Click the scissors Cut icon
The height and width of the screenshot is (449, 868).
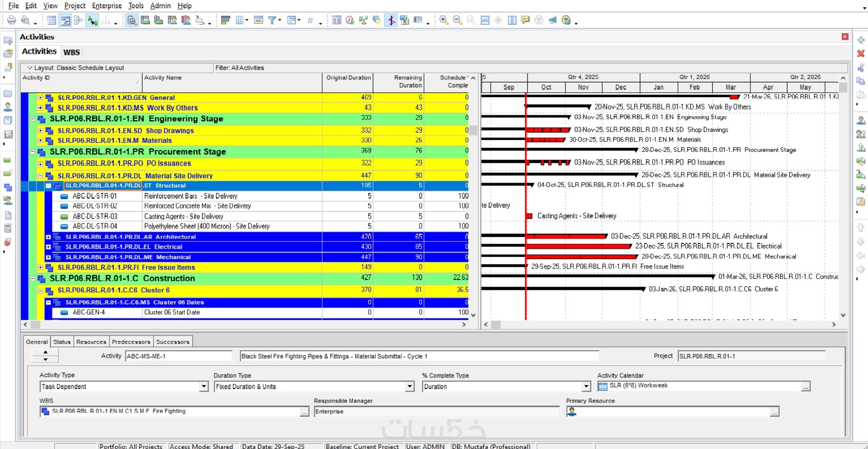(861, 68)
